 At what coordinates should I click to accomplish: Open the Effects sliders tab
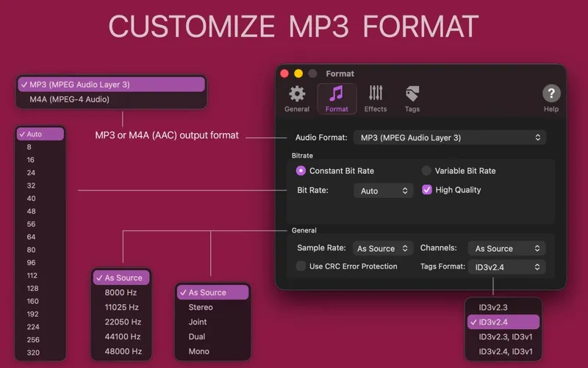[x=376, y=99]
